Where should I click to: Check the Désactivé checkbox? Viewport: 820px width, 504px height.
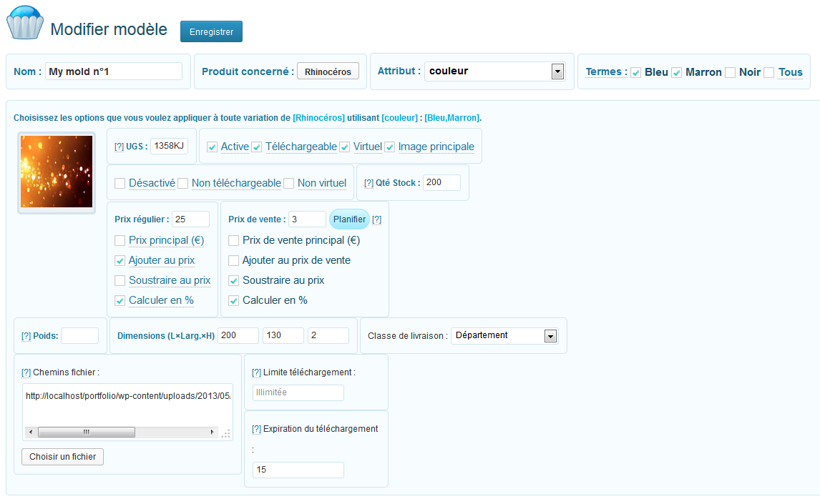pyautogui.click(x=119, y=183)
